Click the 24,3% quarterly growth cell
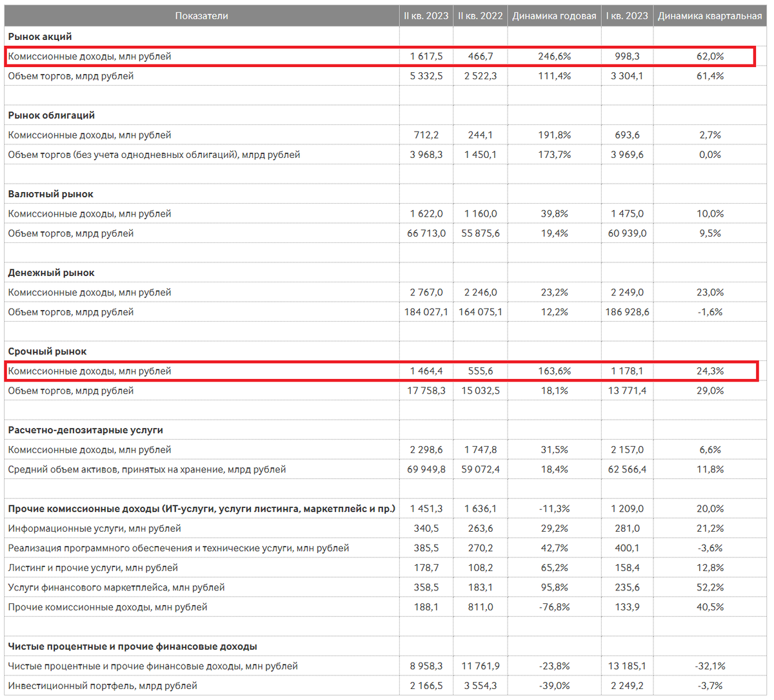 pos(710,371)
